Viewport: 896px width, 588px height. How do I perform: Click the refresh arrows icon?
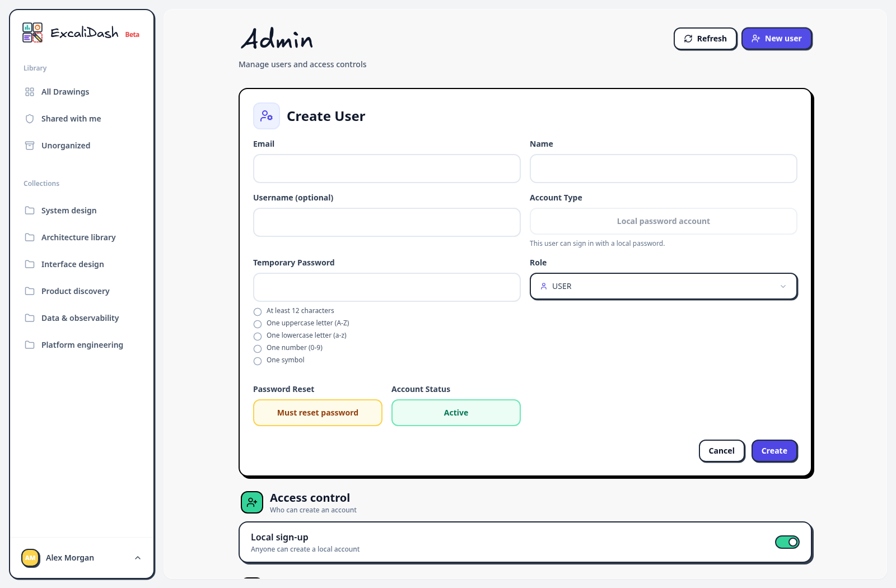(688, 39)
